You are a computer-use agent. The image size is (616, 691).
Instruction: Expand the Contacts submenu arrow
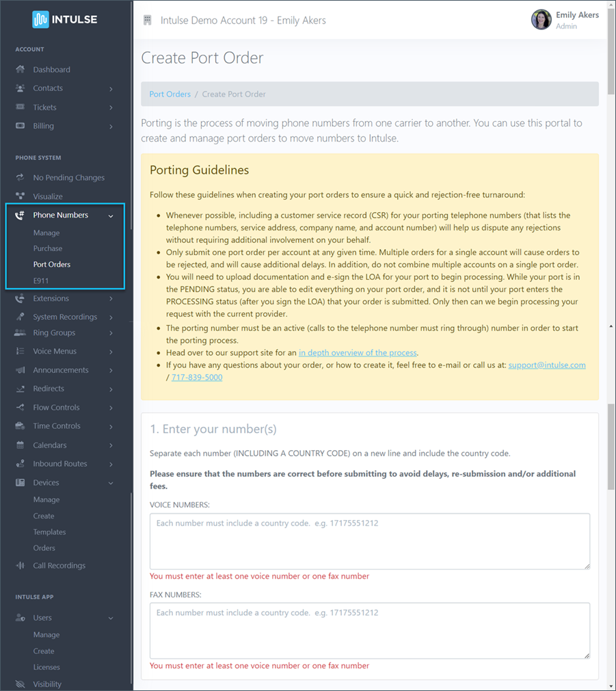click(x=111, y=89)
